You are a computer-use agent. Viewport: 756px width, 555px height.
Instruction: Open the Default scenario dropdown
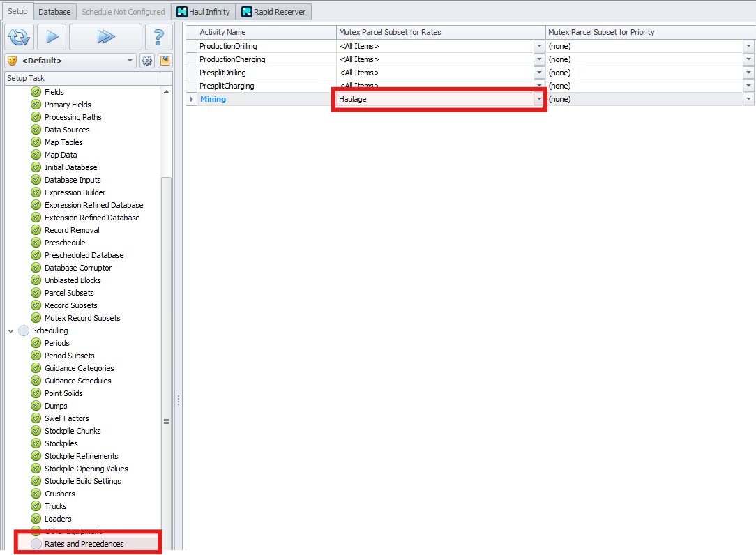pos(130,61)
